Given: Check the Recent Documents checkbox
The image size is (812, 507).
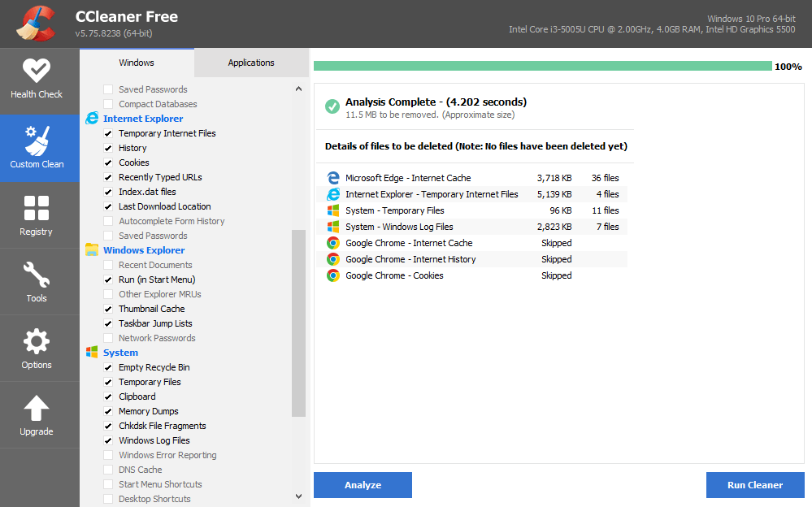Looking at the screenshot, I should coord(108,265).
